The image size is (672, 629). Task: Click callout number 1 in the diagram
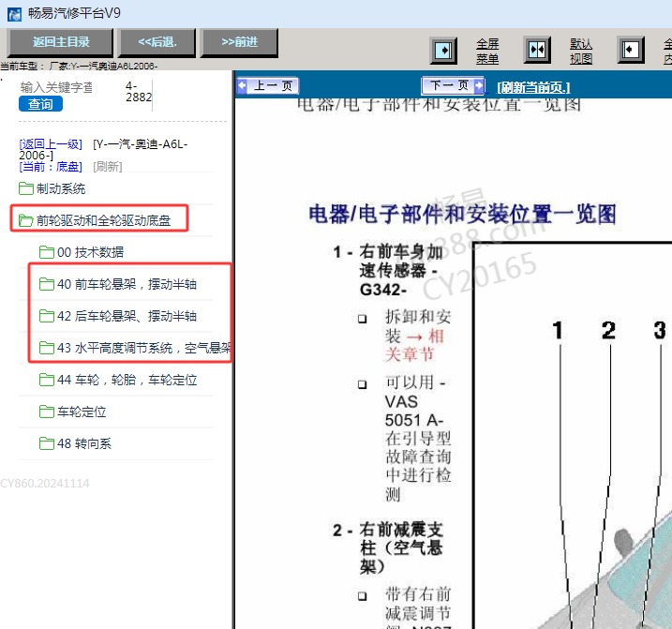tap(558, 331)
